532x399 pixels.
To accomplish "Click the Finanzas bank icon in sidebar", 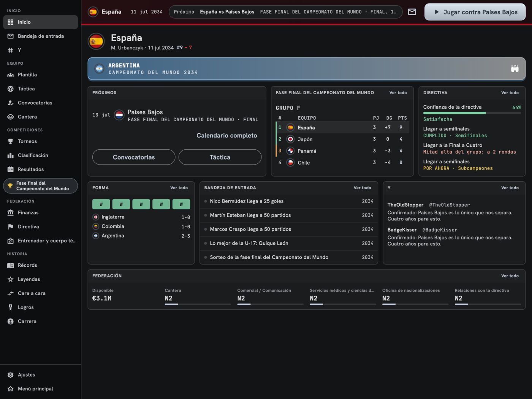I will 11,213.
